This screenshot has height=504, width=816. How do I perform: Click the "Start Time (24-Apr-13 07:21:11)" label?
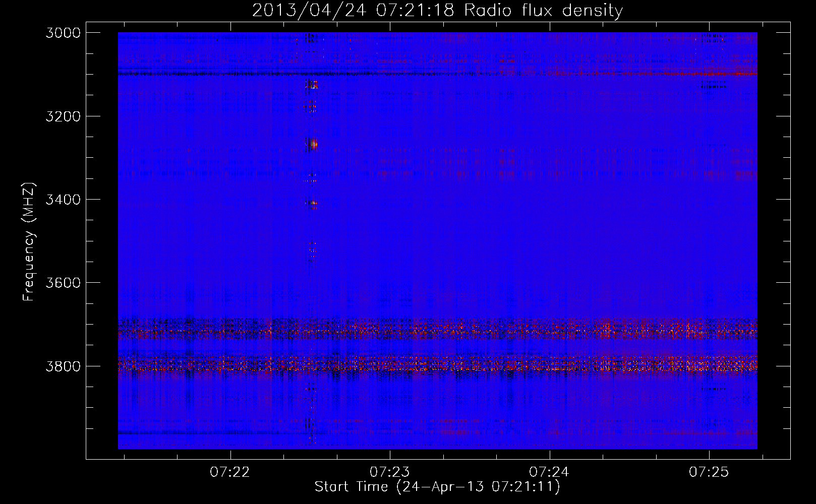pyautogui.click(x=437, y=487)
